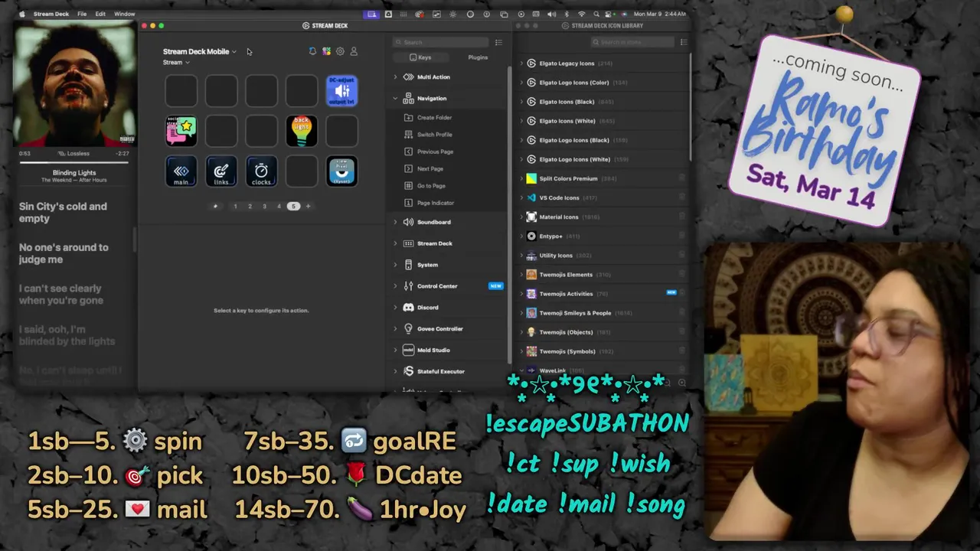The height and width of the screenshot is (551, 980).
Task: Click the Discord category icon
Action: point(409,307)
